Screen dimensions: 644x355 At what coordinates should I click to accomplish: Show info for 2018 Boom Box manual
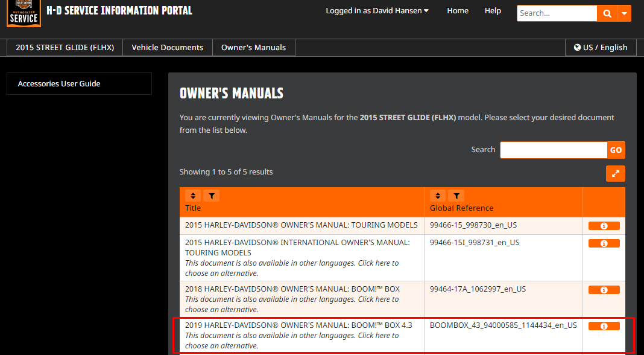click(x=604, y=290)
